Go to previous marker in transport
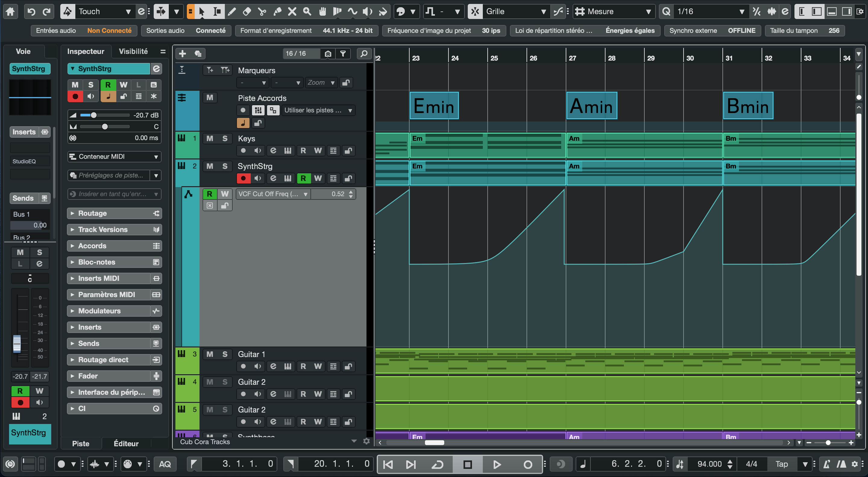 (388, 464)
